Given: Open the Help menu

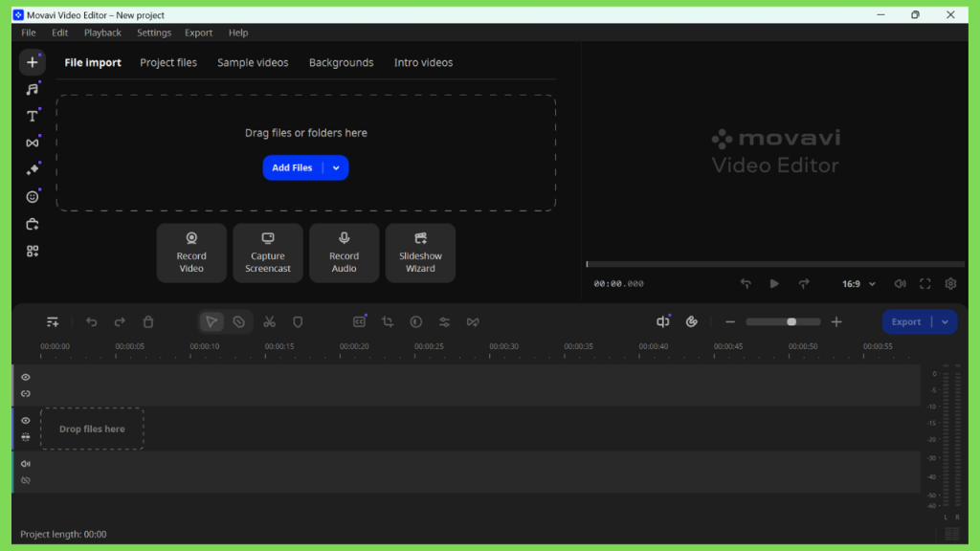Looking at the screenshot, I should (238, 33).
